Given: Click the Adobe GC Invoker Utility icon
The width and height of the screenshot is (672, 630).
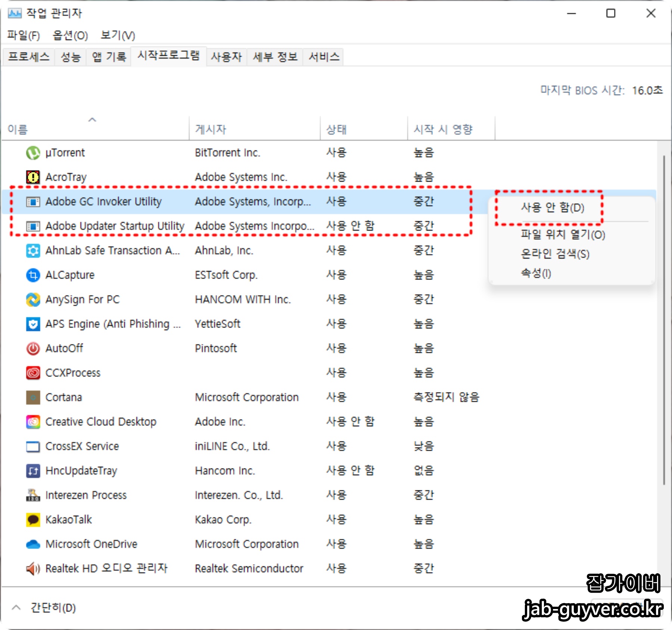Looking at the screenshot, I should click(x=33, y=202).
